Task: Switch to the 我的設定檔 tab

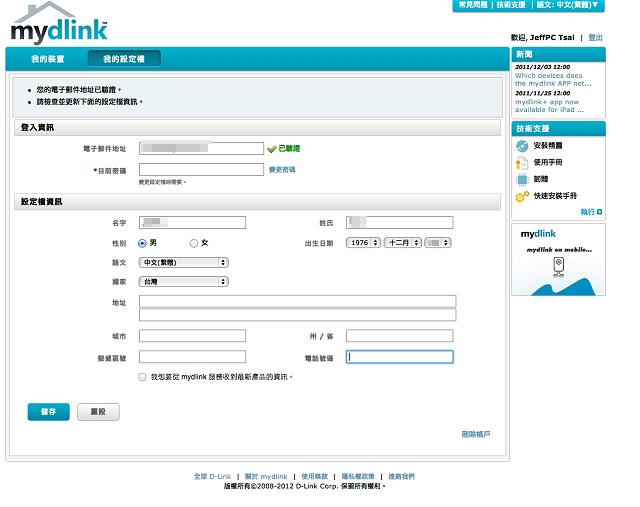Action: pos(124,59)
